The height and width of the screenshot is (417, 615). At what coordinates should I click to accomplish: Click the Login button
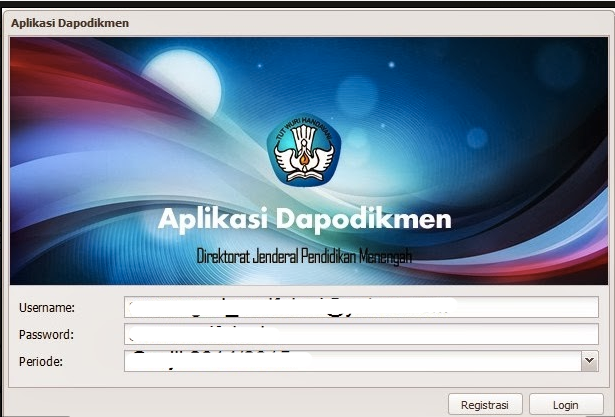point(566,404)
